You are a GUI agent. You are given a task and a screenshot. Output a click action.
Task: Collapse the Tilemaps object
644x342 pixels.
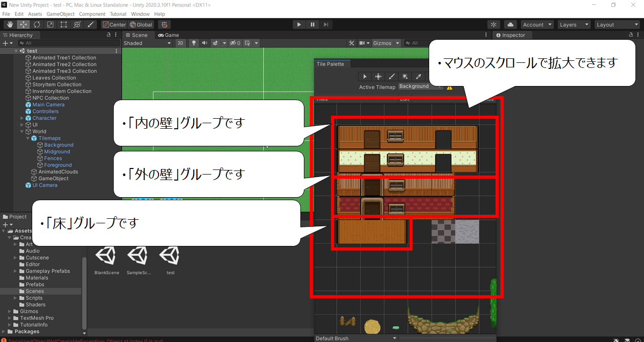(28, 138)
